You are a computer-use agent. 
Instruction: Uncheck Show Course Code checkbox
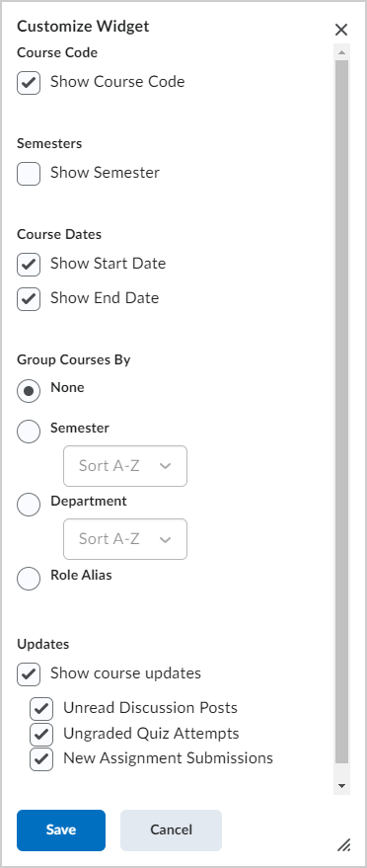coord(29,83)
